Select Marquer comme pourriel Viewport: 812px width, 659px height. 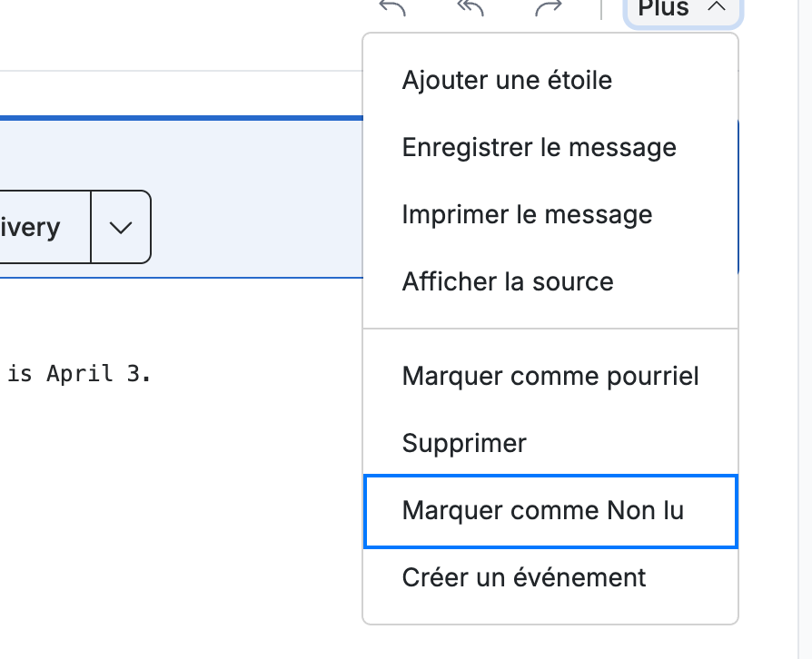pyautogui.click(x=550, y=377)
